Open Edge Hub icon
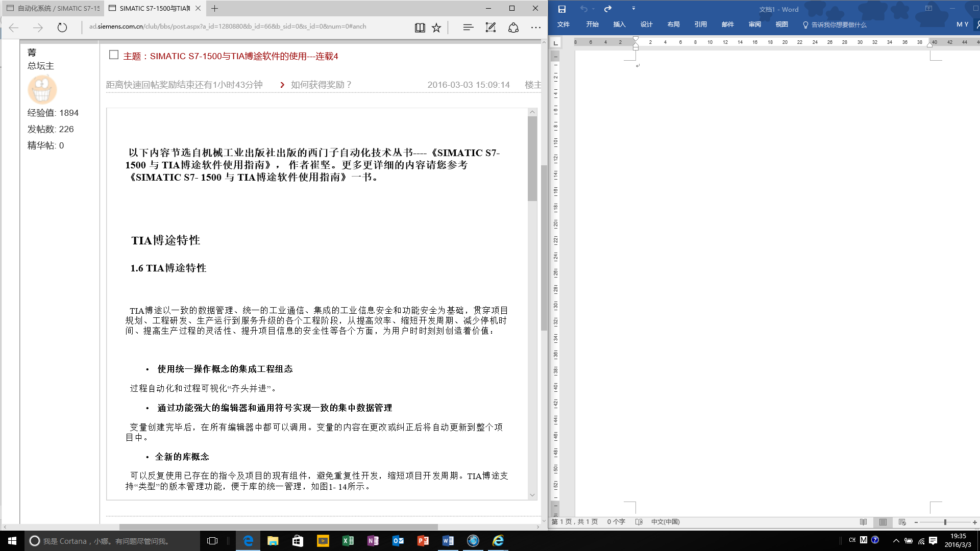Image resolution: width=980 pixels, height=551 pixels. click(x=468, y=28)
